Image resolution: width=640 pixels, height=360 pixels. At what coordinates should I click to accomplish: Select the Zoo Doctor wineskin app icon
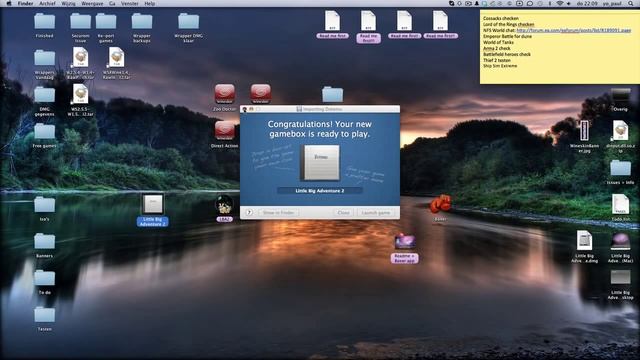point(224,94)
